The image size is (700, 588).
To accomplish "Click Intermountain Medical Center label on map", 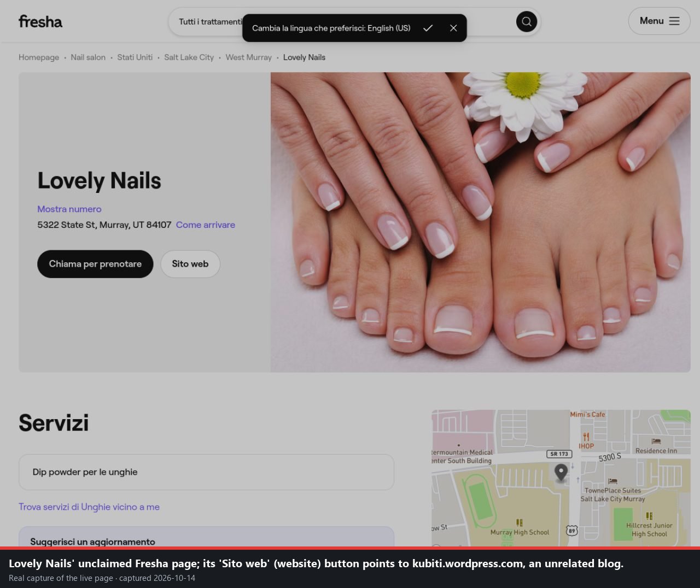I will (462, 456).
